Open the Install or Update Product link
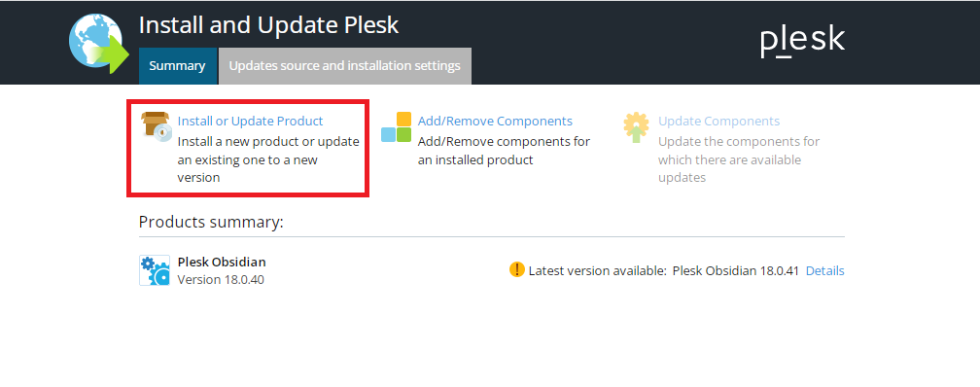The height and width of the screenshot is (387, 980). pyautogui.click(x=250, y=122)
